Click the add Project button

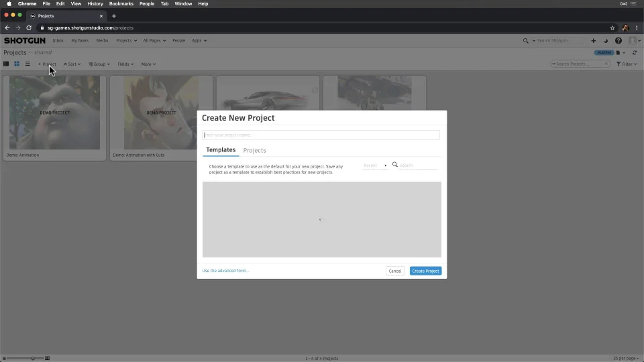click(47, 64)
